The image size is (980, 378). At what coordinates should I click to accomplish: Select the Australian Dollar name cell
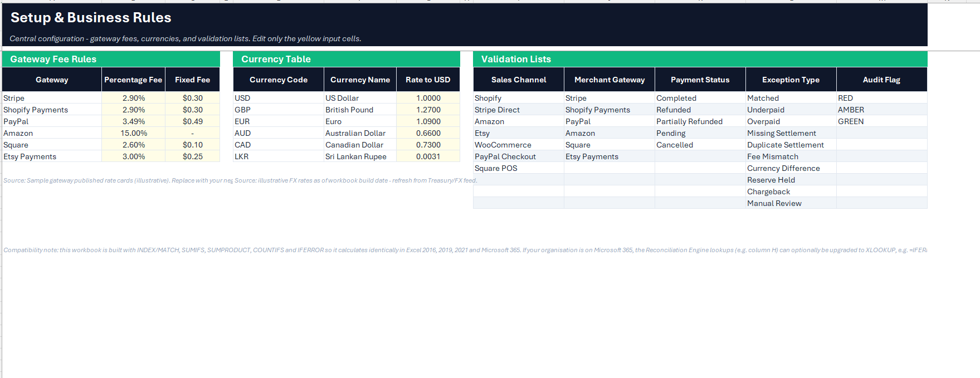coord(360,133)
